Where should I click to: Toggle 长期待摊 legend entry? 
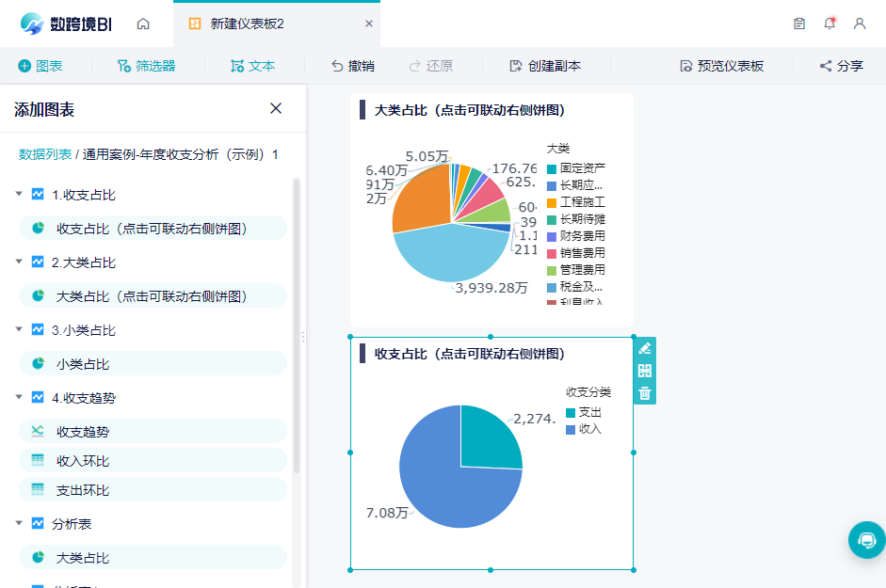pyautogui.click(x=576, y=219)
